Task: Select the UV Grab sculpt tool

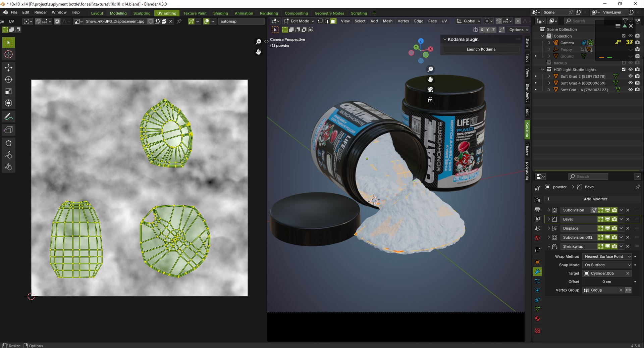Action: pos(8,143)
